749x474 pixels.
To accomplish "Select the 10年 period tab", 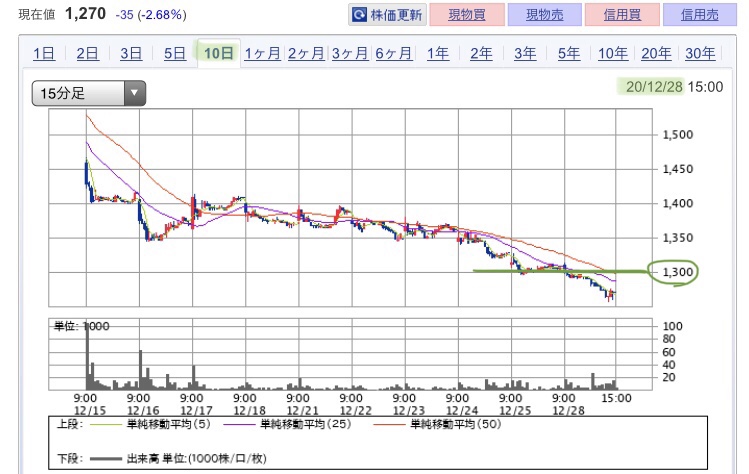I will pyautogui.click(x=613, y=53).
